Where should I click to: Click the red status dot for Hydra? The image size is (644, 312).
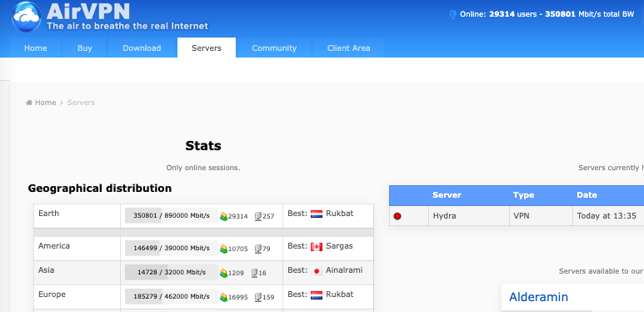pos(397,216)
